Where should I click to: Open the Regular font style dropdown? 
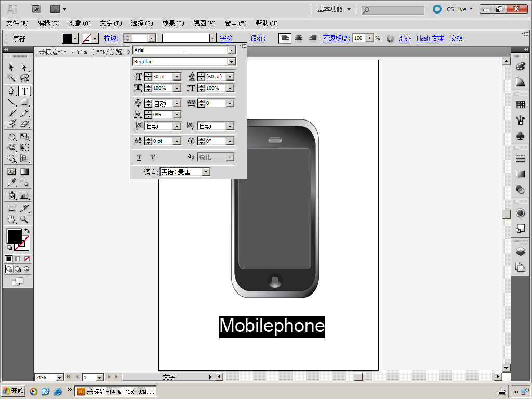click(232, 62)
